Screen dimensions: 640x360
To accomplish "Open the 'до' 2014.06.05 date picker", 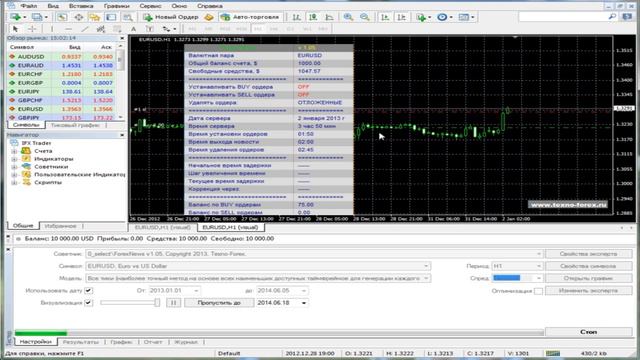I will tap(304, 291).
